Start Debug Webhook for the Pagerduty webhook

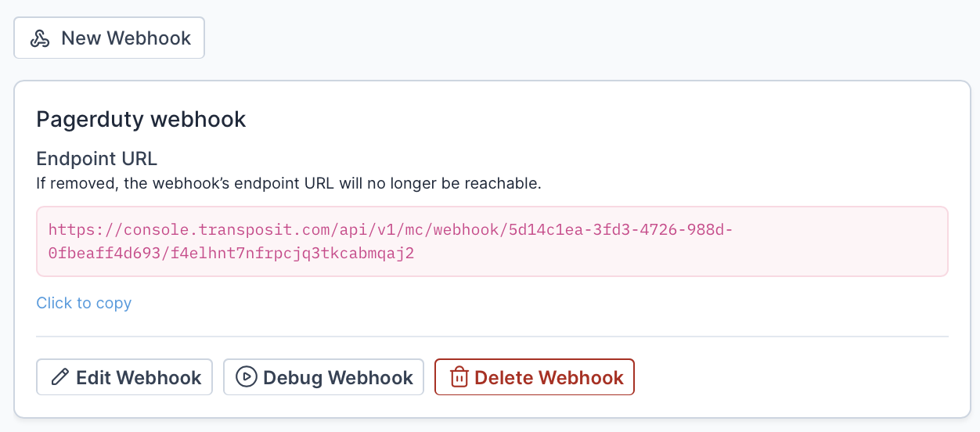[x=323, y=377]
